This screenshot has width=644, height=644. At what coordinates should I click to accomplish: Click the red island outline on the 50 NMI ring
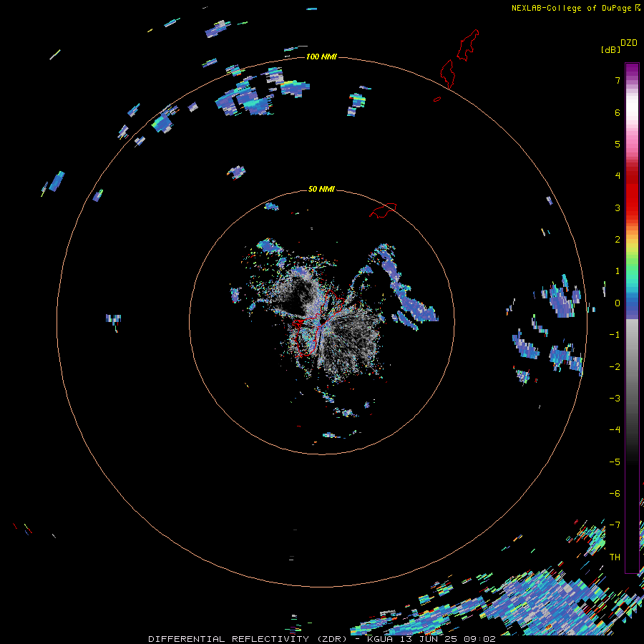pyautogui.click(x=383, y=210)
